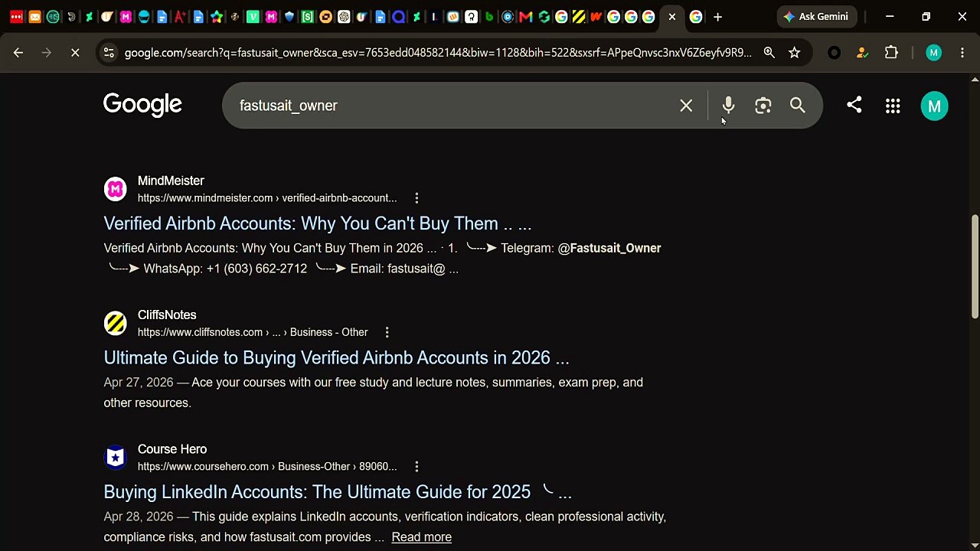The width and height of the screenshot is (980, 551).
Task: Stop loading the current page
Action: (75, 53)
